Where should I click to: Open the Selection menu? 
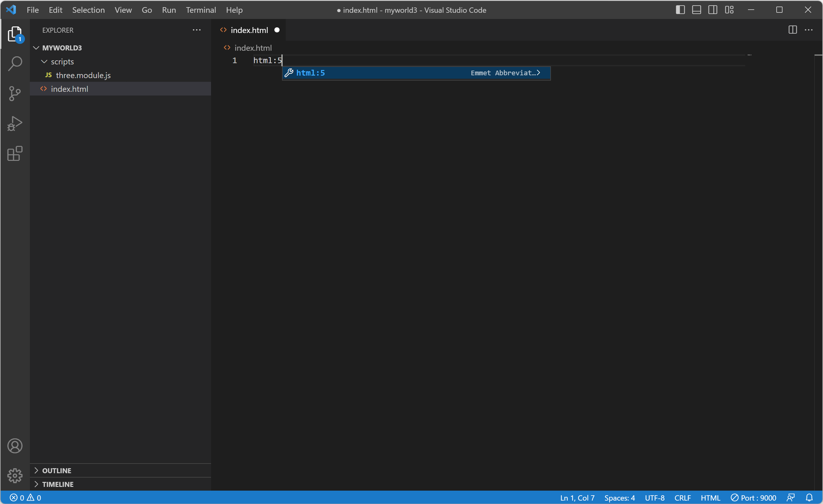coord(88,10)
